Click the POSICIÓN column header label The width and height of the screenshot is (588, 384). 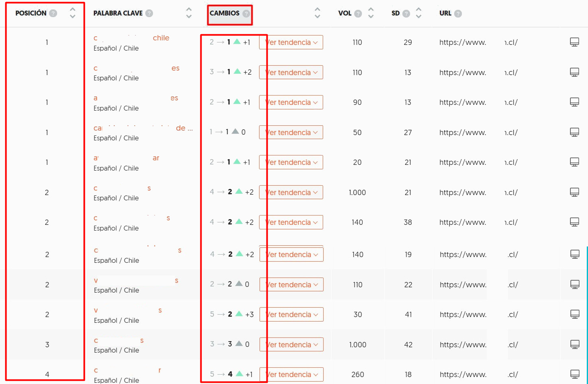[31, 13]
